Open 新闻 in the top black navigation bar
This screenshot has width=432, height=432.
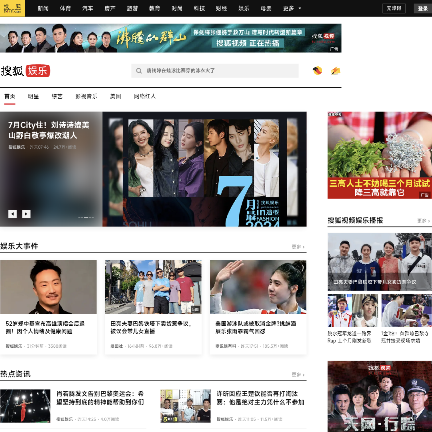click(43, 8)
